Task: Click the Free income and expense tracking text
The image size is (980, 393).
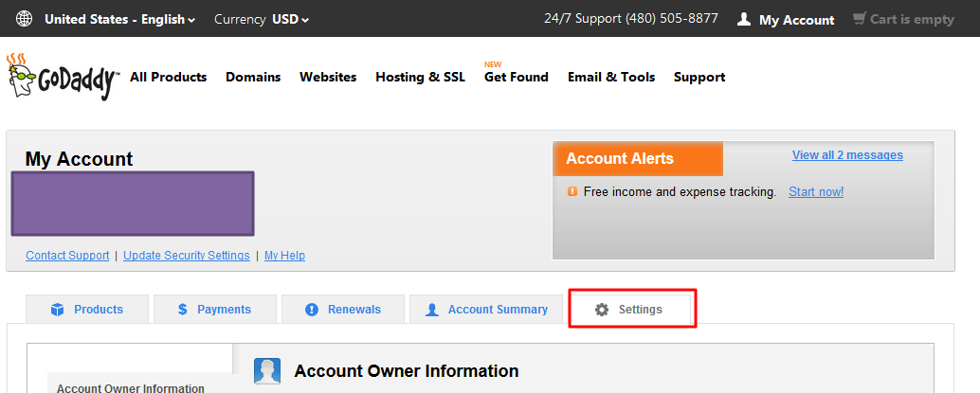Action: (680, 192)
